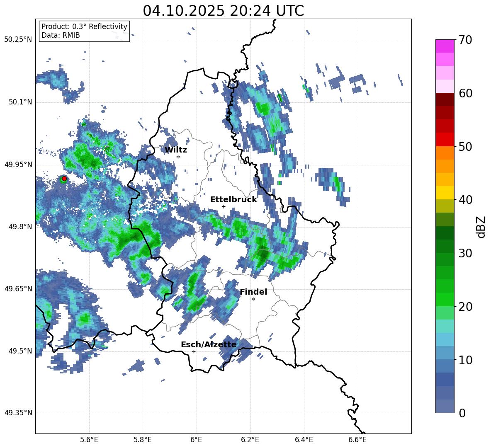
Task: Click the Findel label
Action: click(x=253, y=292)
